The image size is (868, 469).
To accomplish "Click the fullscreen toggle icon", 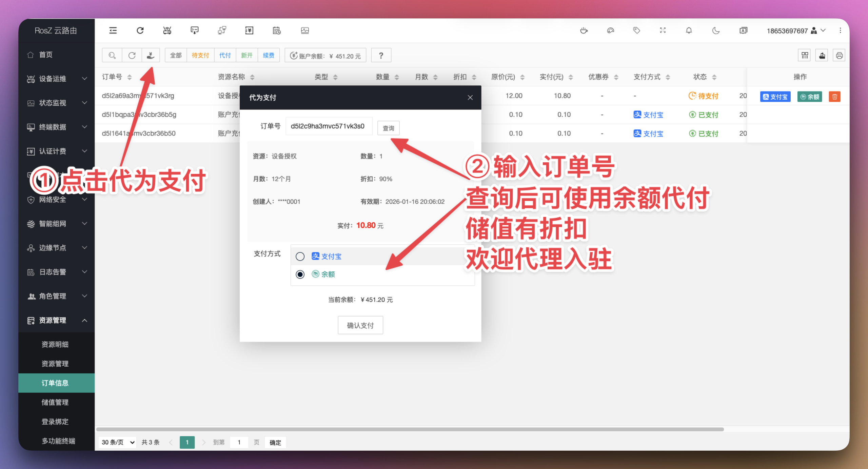I will [x=663, y=30].
